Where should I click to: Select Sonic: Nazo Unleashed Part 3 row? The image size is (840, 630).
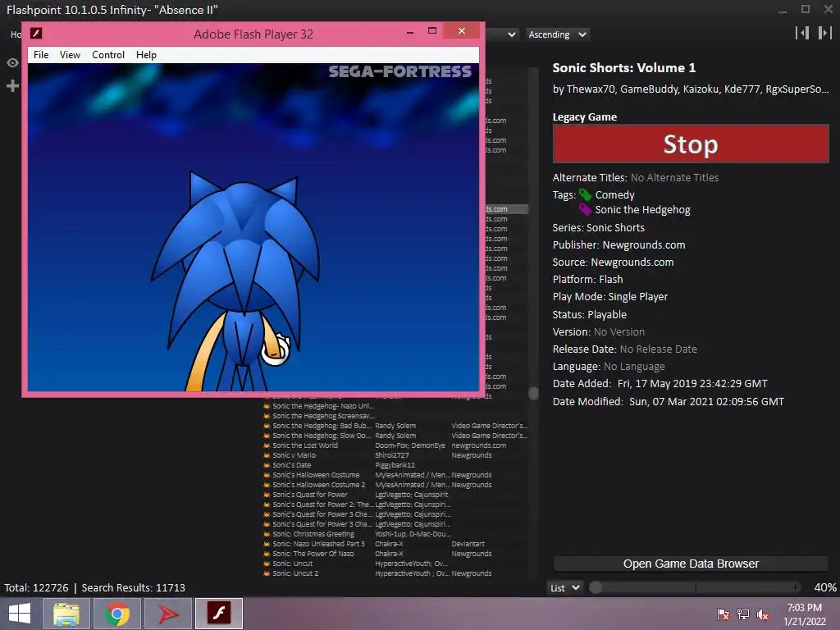[x=395, y=544]
